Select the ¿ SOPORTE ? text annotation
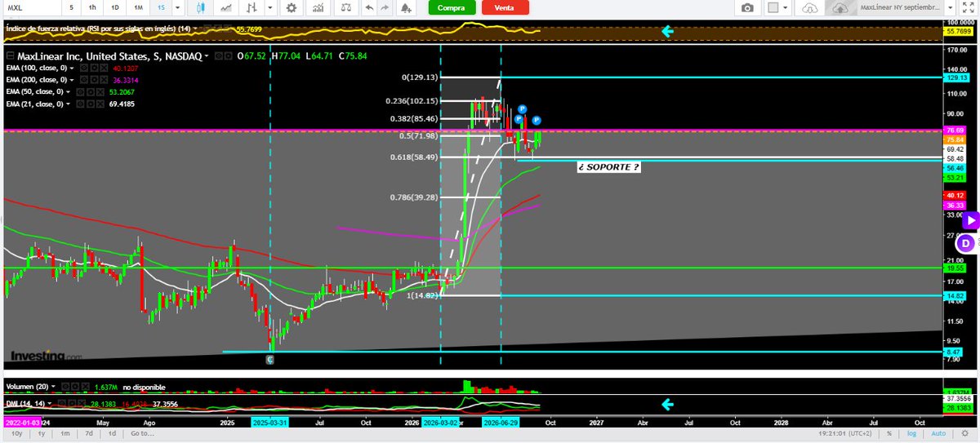The height and width of the screenshot is (443, 980). coord(608,166)
